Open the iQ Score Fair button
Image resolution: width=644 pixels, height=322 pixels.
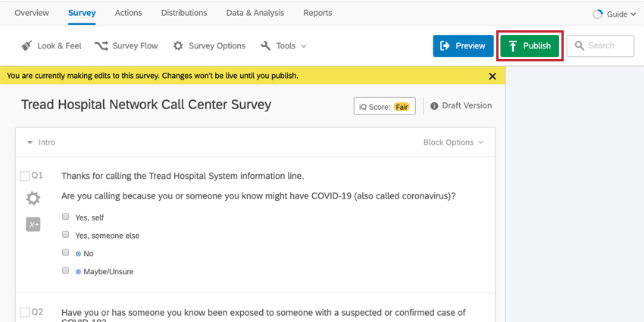pos(384,106)
